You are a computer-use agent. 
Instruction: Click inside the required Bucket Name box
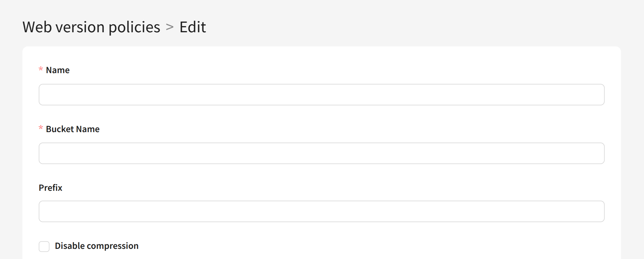coord(321,153)
